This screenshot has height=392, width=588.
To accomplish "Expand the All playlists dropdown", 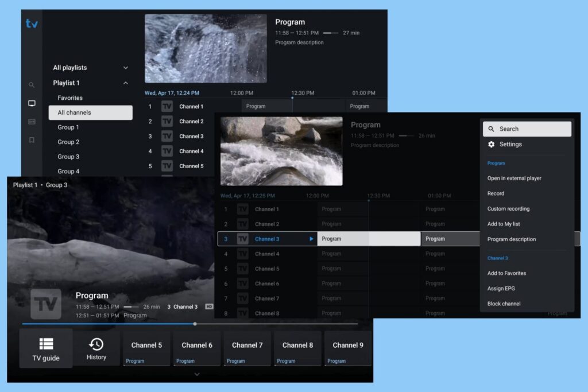I will coord(126,67).
